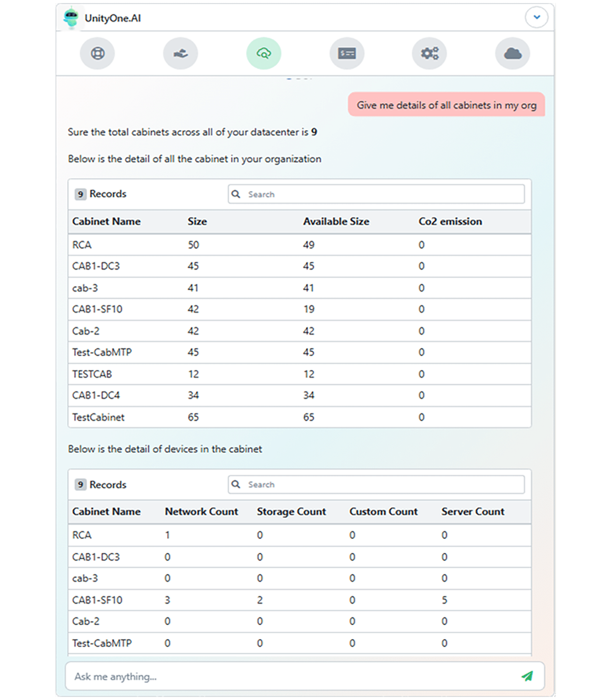Click the user message about cabinets
This screenshot has height=700, width=612.
pos(446,105)
